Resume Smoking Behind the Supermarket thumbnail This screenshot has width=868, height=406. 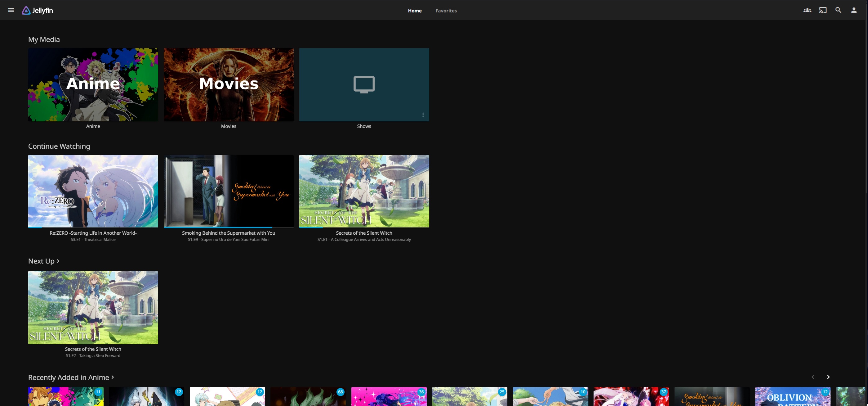point(229,191)
